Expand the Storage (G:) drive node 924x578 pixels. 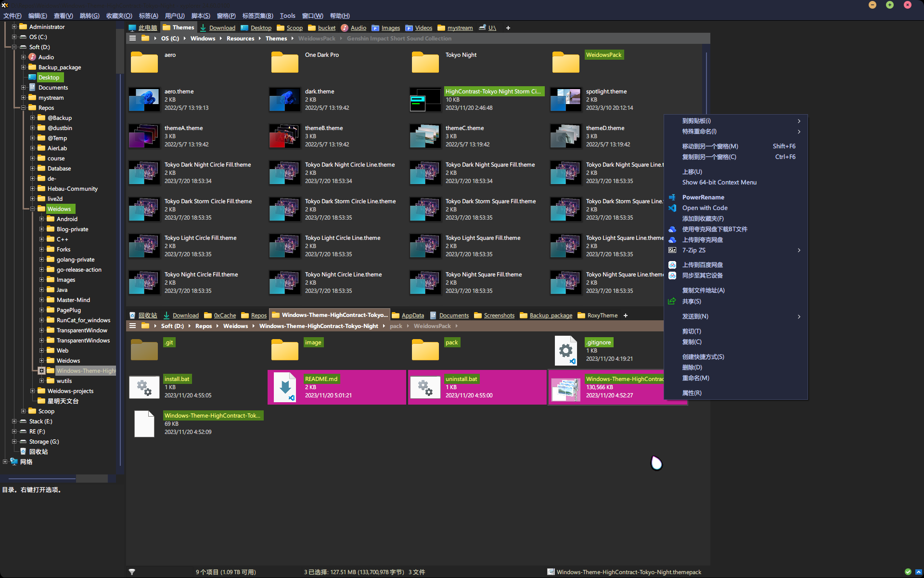click(14, 442)
